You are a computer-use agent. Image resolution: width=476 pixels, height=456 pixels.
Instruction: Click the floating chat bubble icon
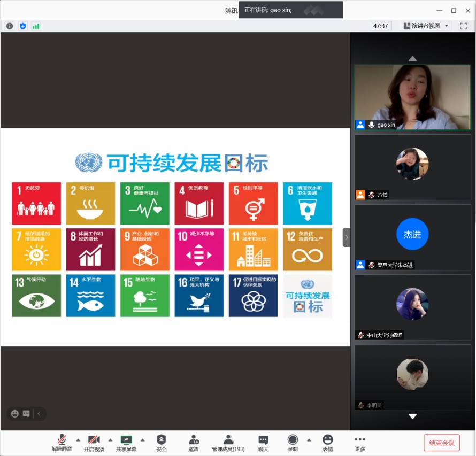point(26,414)
